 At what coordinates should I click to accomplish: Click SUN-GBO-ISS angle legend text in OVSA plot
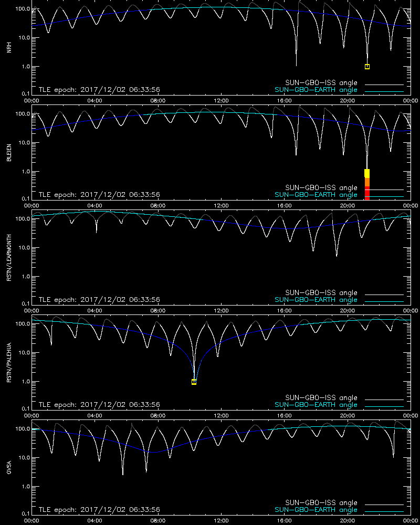(321, 502)
